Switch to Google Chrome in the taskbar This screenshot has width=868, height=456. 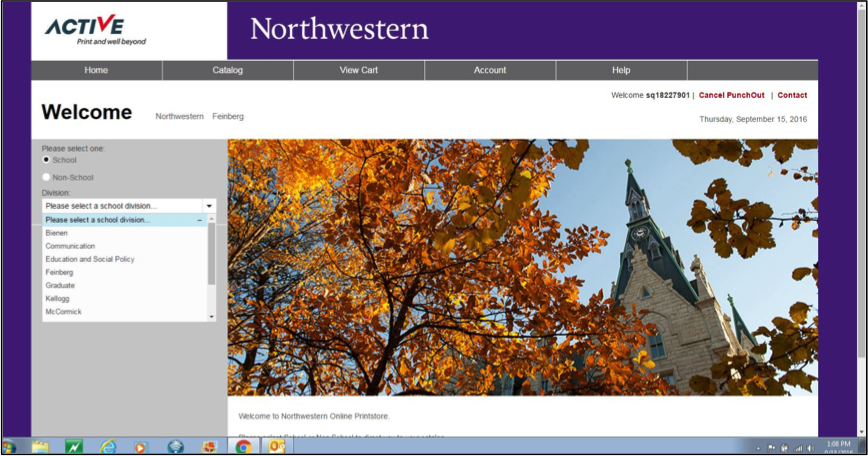(x=243, y=447)
